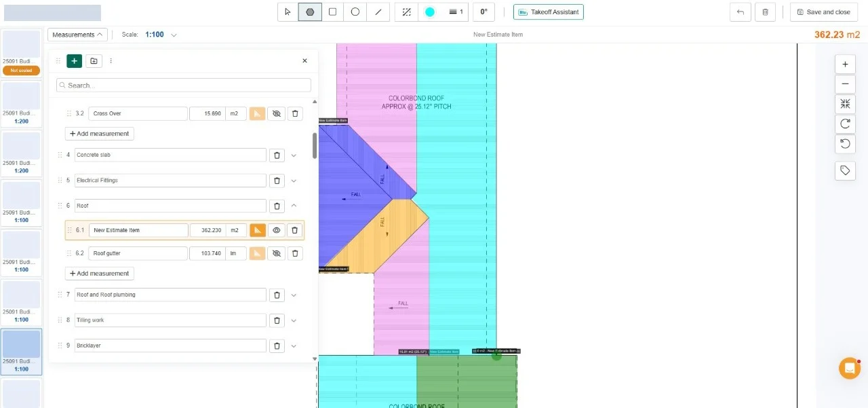Add a new folder in measurements panel
868x408 pixels.
click(94, 61)
